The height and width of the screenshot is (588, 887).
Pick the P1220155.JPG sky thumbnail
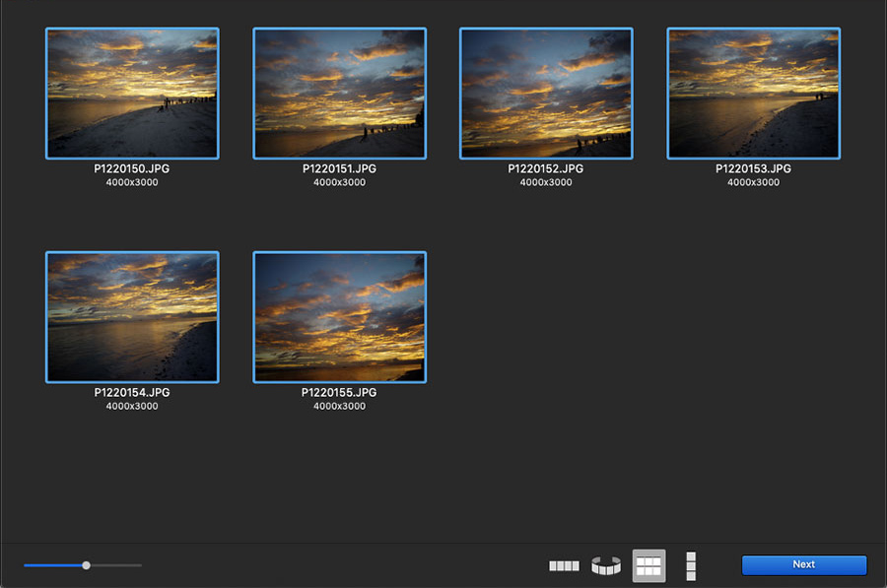click(339, 317)
